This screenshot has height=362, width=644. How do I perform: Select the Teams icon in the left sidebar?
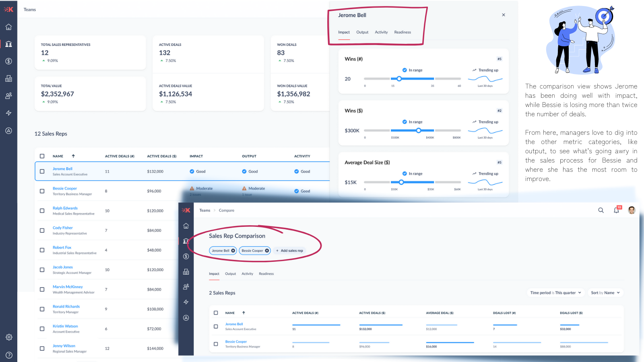[9, 44]
